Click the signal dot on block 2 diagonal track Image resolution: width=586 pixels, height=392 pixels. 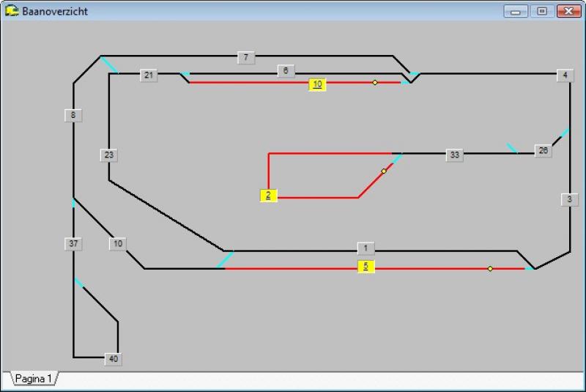point(384,171)
